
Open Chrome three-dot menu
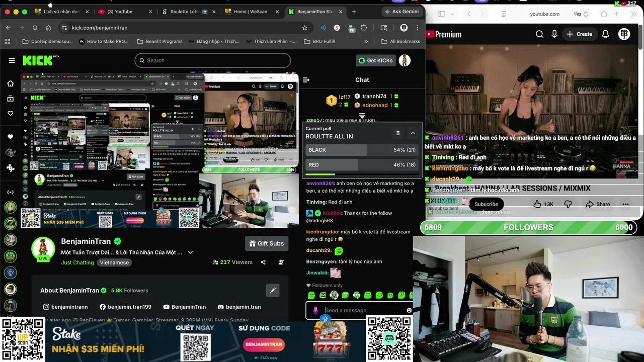click(x=417, y=28)
